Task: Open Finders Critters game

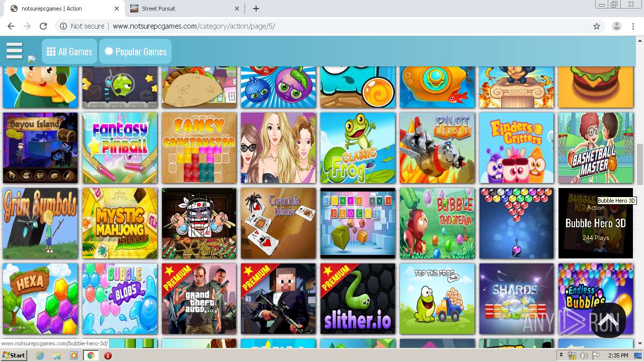Action: tap(517, 148)
